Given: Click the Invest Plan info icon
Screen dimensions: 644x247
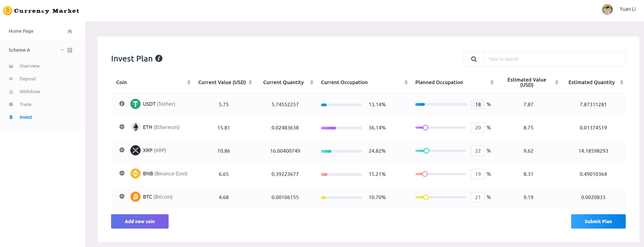Looking at the screenshot, I should (159, 59).
